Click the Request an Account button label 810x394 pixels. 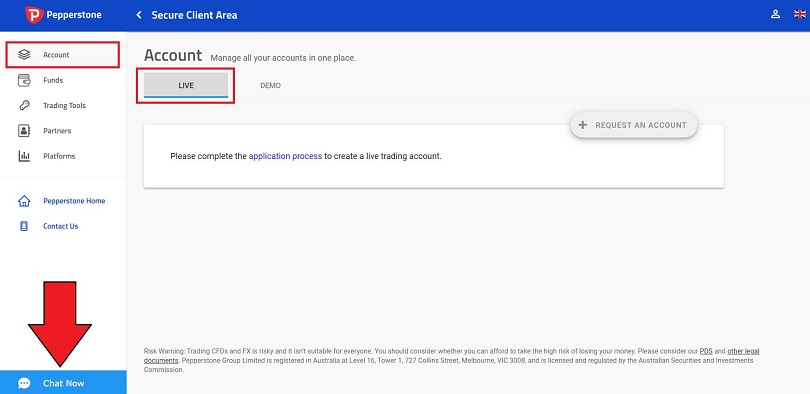[641, 125]
